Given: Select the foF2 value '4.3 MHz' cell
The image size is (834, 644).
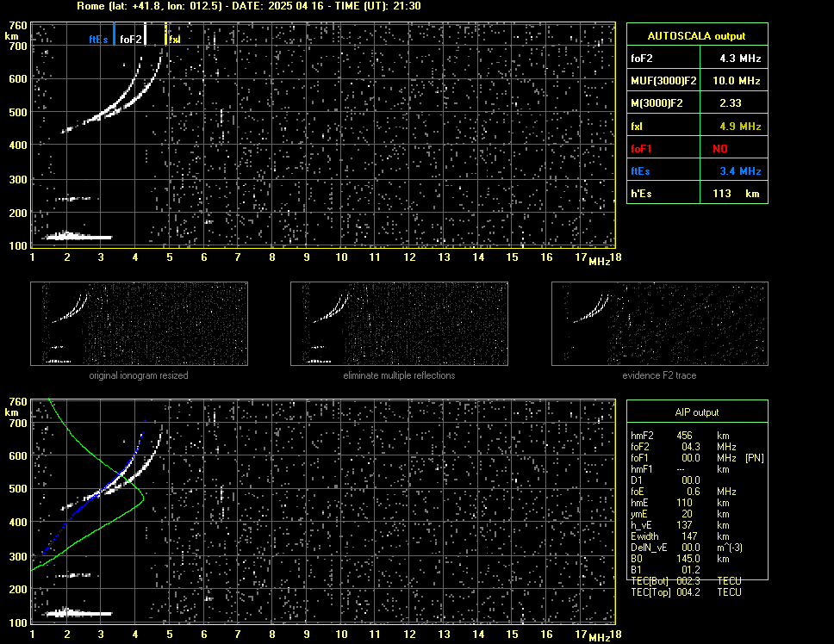Looking at the screenshot, I should pyautogui.click(x=734, y=59).
